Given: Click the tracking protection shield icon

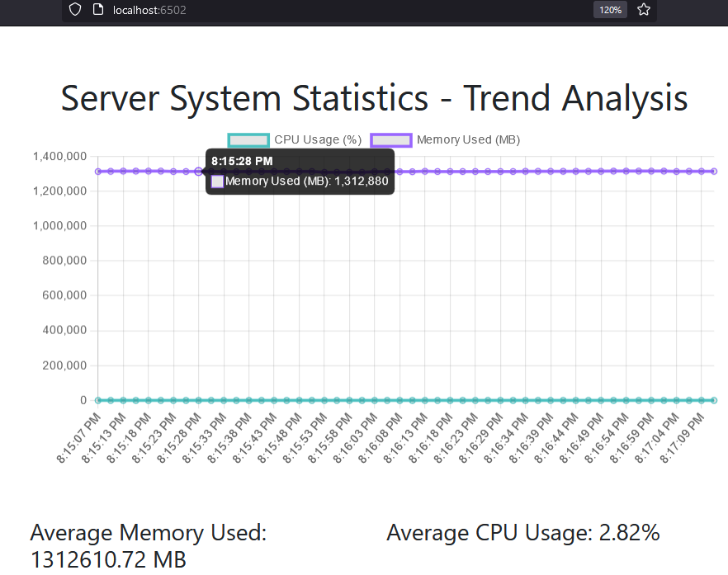Looking at the screenshot, I should click(74, 9).
